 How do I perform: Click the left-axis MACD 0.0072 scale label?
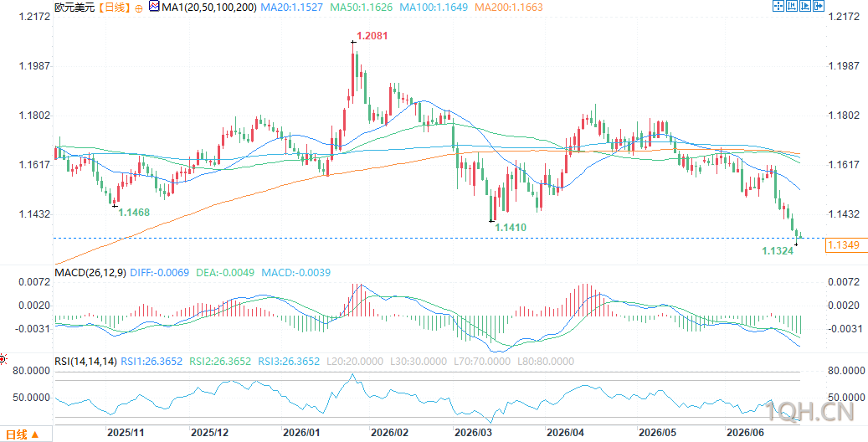click(x=35, y=282)
